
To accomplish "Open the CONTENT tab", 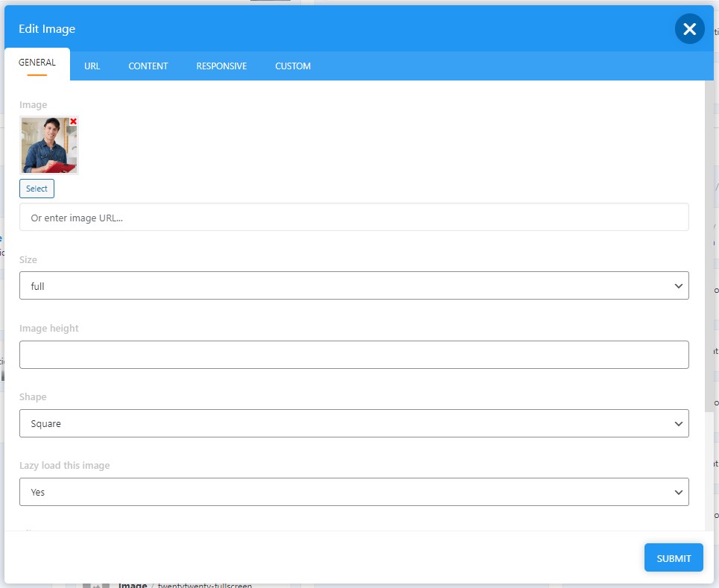I will point(148,66).
